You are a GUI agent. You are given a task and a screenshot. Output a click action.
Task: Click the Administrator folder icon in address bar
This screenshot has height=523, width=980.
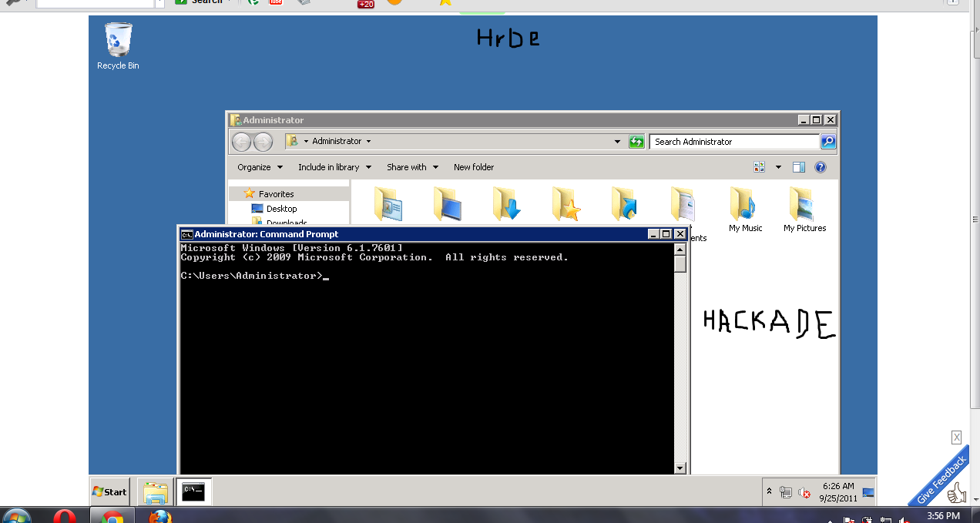pos(292,142)
